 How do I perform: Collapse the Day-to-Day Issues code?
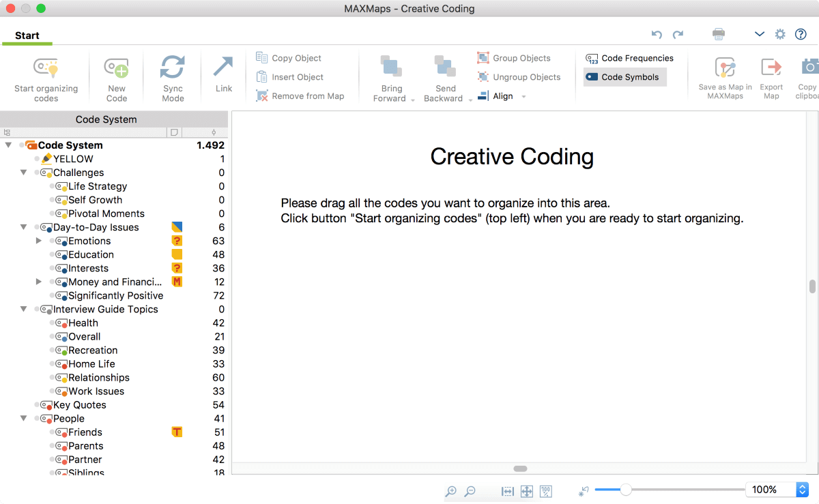click(24, 227)
